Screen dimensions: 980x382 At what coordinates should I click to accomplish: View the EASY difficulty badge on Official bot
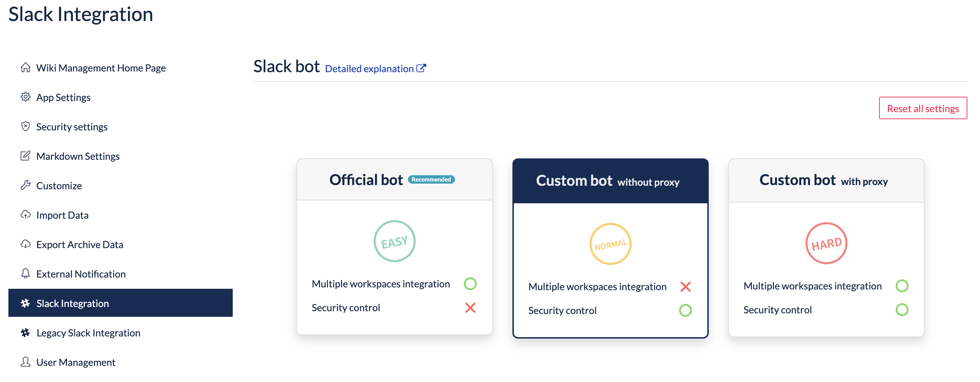pyautogui.click(x=394, y=243)
